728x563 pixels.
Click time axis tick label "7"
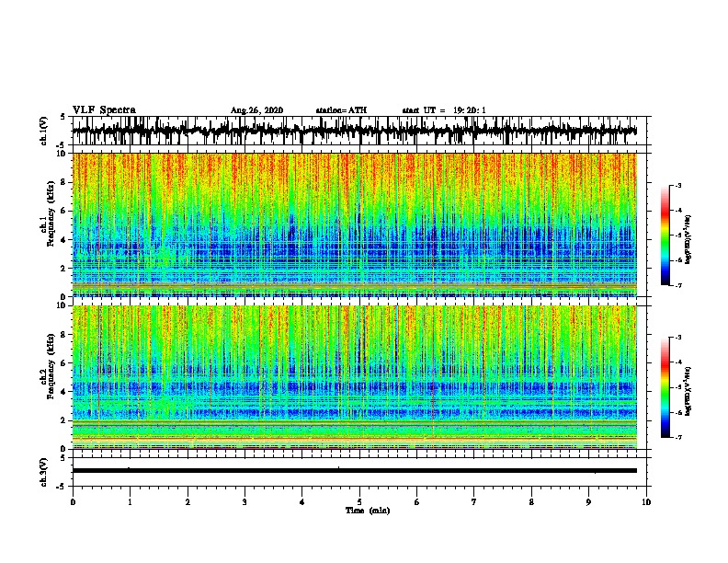474,502
